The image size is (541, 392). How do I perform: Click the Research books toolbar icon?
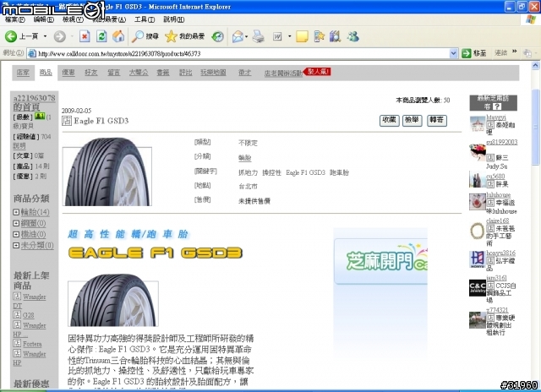335,36
